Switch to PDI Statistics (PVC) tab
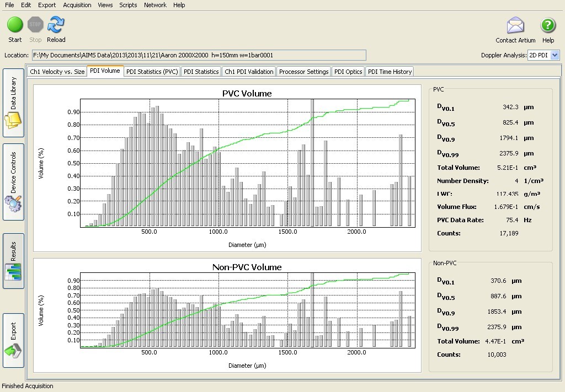The image size is (565, 392). [152, 72]
